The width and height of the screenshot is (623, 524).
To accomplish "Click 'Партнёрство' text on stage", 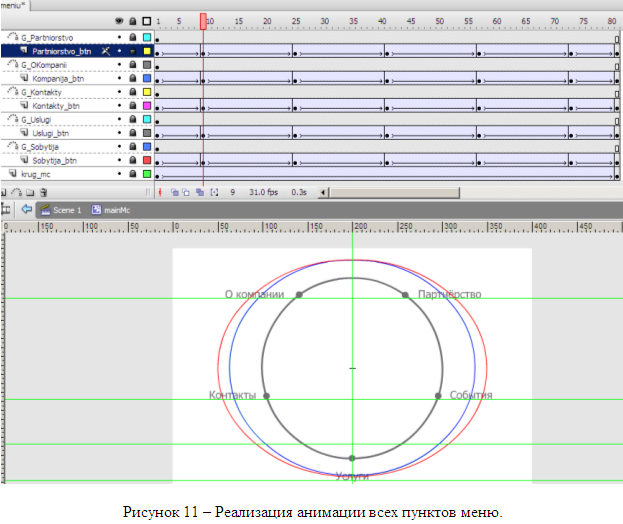I will 449,294.
